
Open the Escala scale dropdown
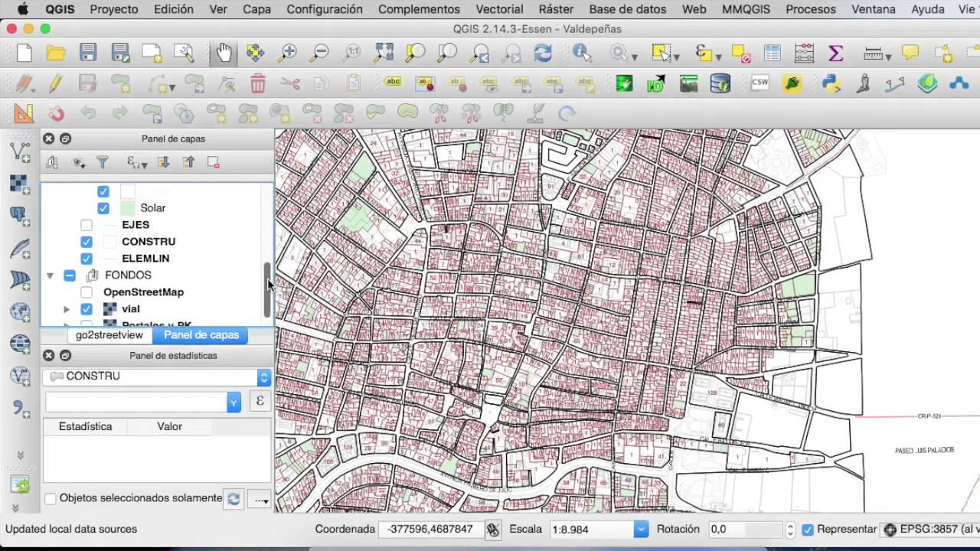641,530
